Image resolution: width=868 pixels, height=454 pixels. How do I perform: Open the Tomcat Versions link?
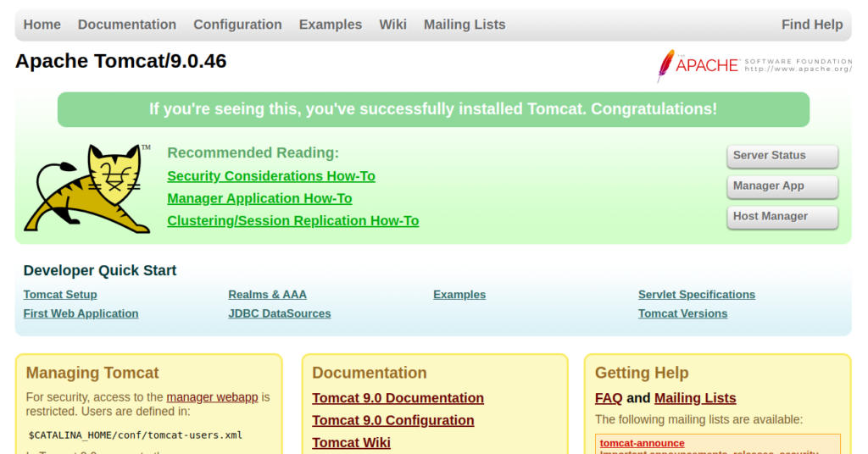pyautogui.click(x=682, y=313)
